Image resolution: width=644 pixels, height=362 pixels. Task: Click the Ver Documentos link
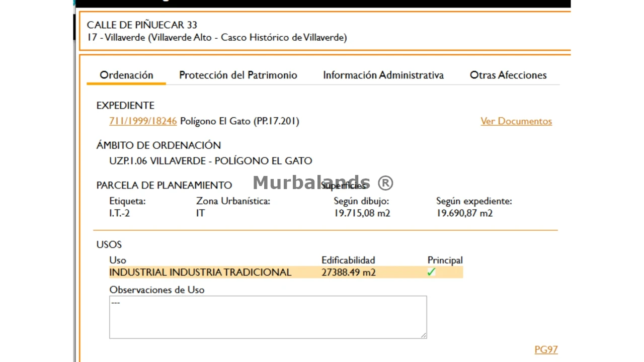click(x=516, y=121)
